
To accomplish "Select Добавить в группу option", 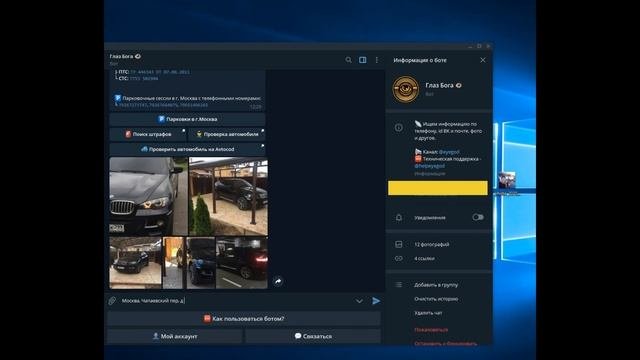I will tap(436, 285).
